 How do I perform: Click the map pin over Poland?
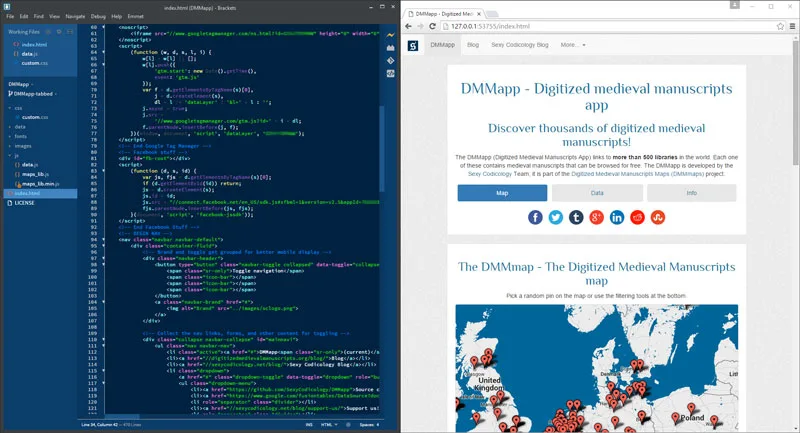point(691,409)
